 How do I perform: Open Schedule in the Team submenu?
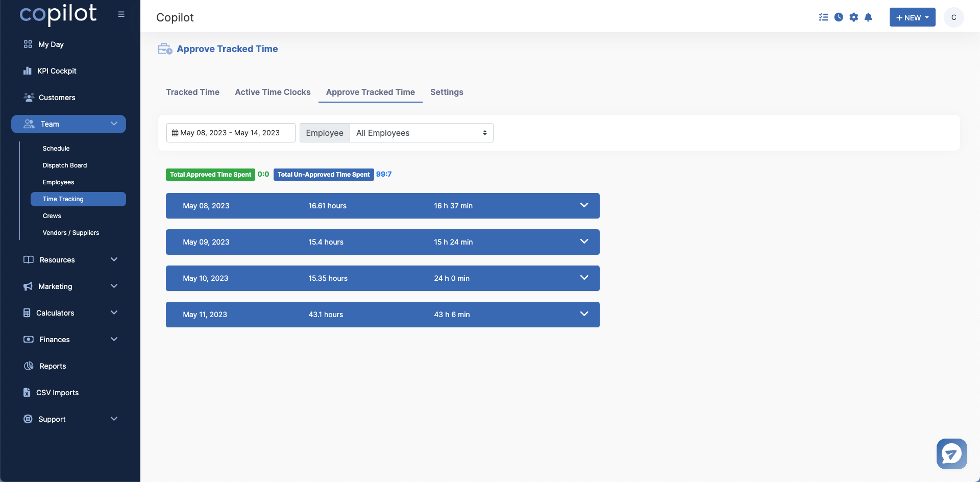point(56,149)
